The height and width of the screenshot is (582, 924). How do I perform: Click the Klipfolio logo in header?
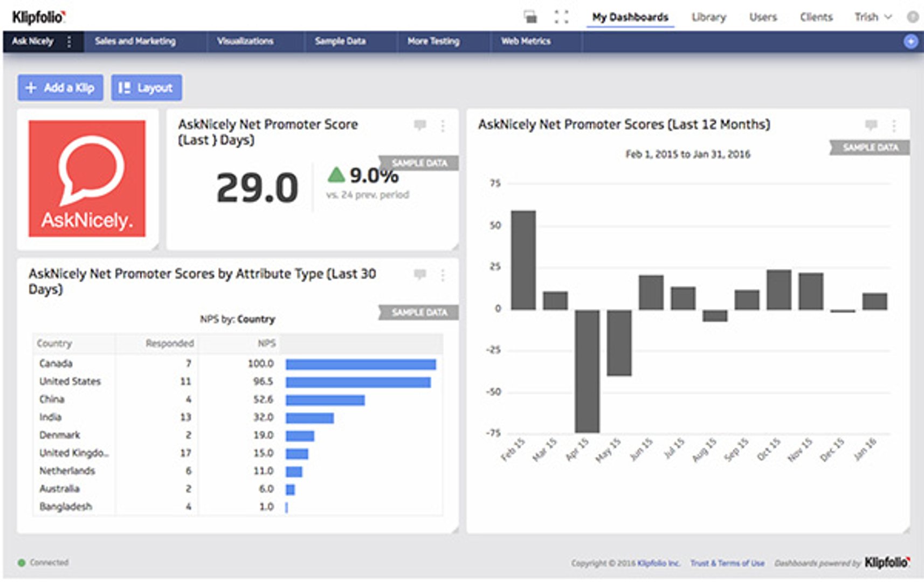tap(38, 17)
